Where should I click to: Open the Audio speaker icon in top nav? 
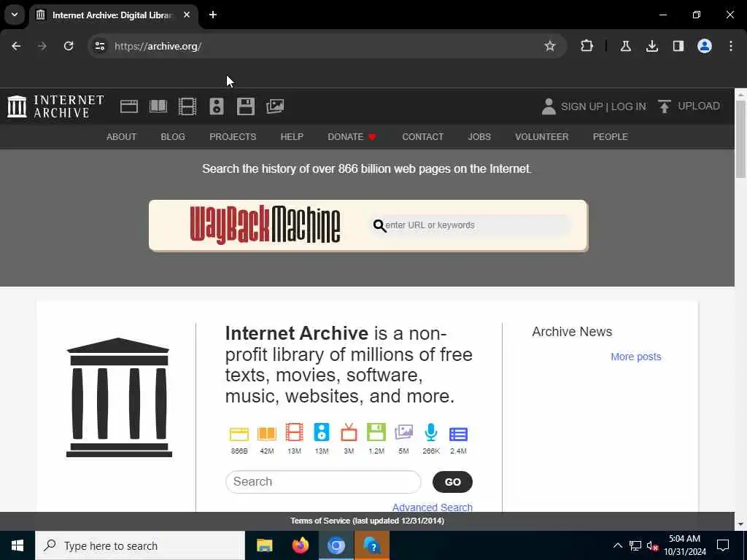tap(216, 106)
